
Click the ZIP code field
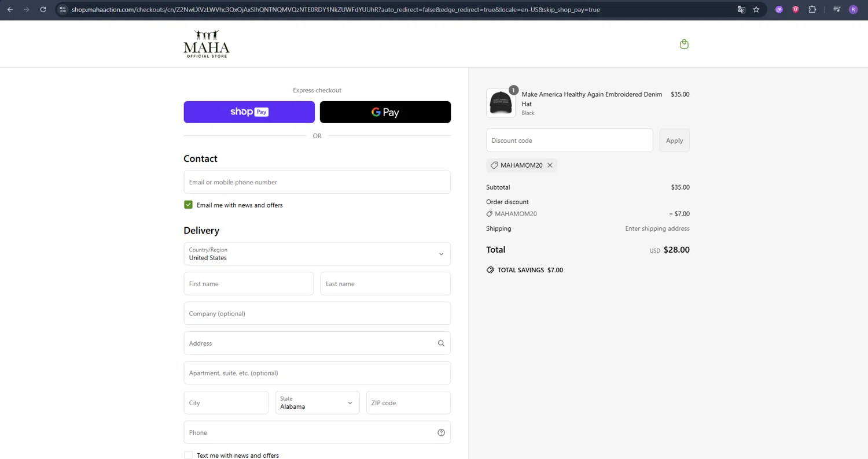[x=409, y=403]
